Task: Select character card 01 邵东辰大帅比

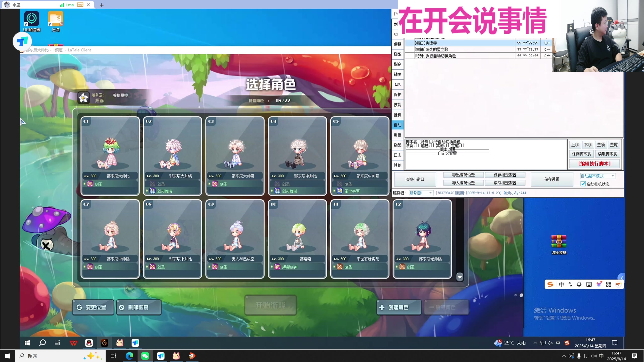Action: click(110, 156)
